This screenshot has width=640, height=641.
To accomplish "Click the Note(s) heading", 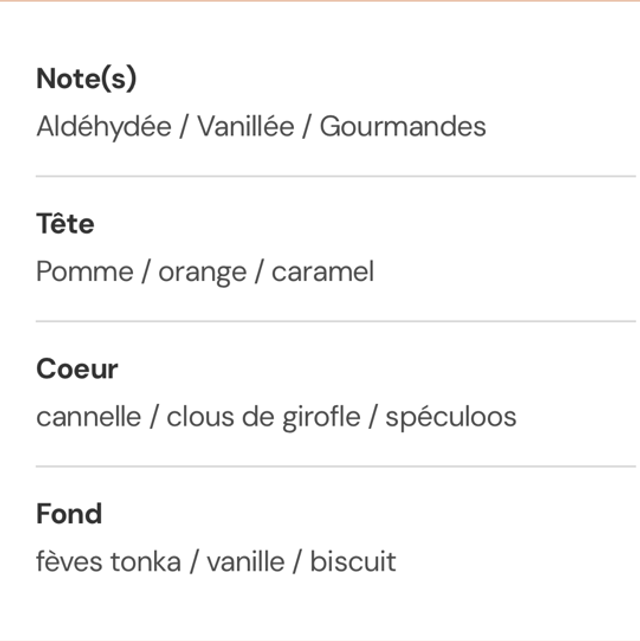I will point(86,79).
